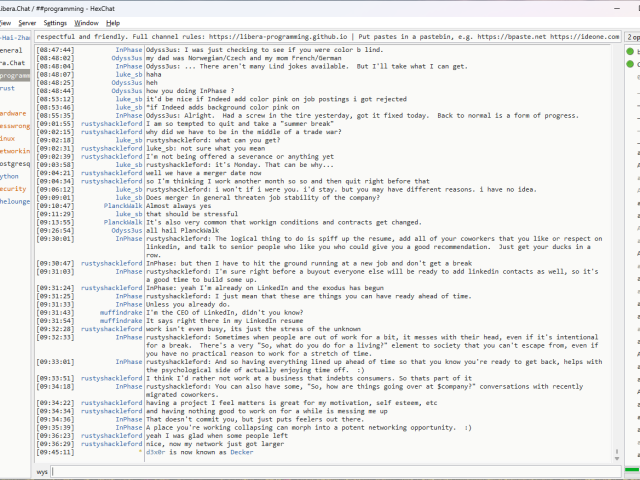
Task: Click the channel topic bar
Action: (x=330, y=35)
